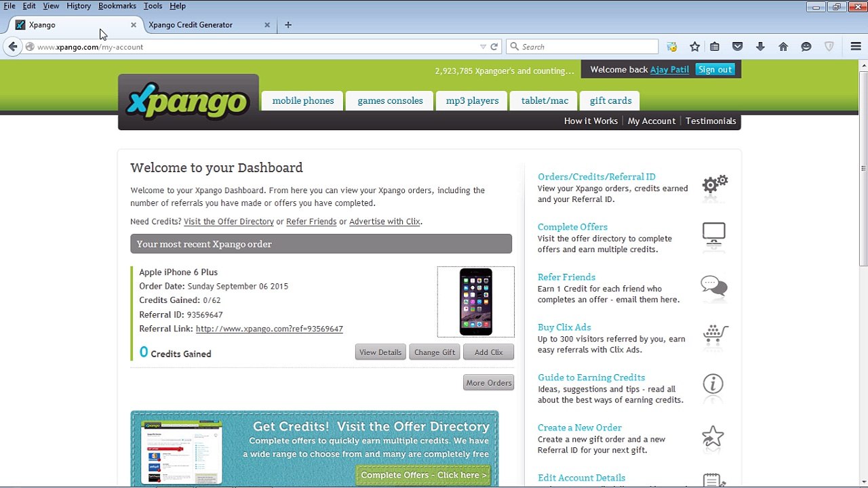Go to the browser home page icon
The width and height of the screenshot is (868, 488).
783,47
